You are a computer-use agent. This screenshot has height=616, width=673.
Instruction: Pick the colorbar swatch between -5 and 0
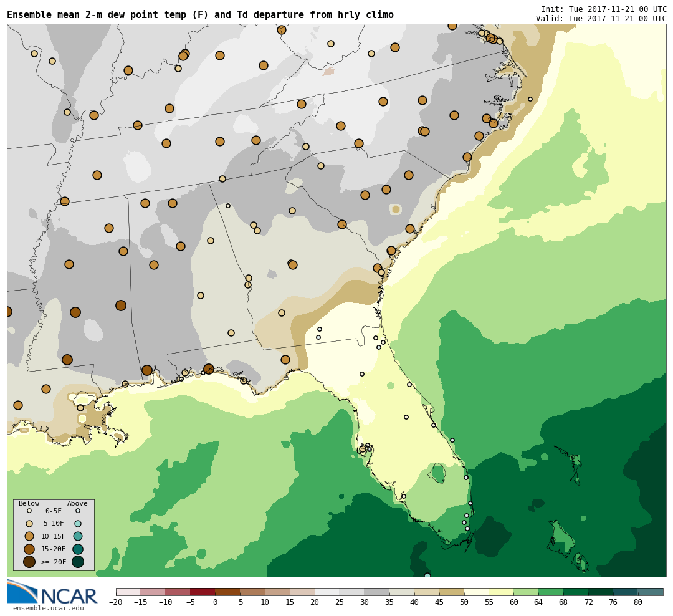[x=203, y=592]
